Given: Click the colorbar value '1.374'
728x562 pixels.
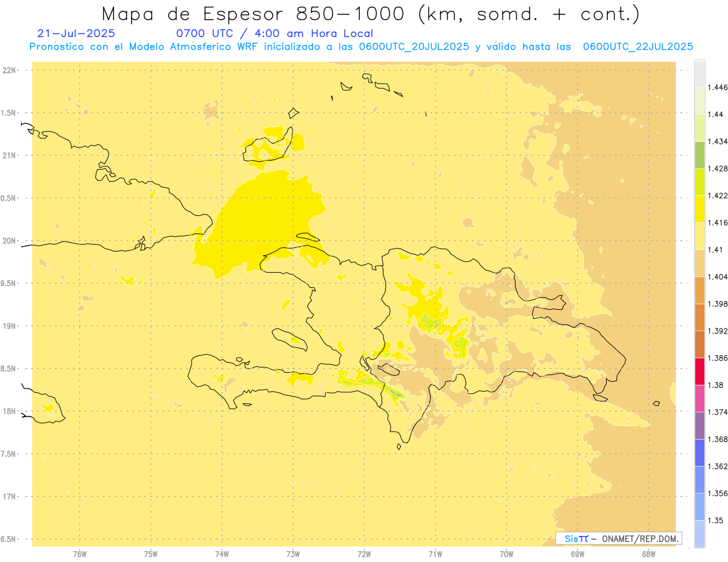Looking at the screenshot, I should 718,412.
